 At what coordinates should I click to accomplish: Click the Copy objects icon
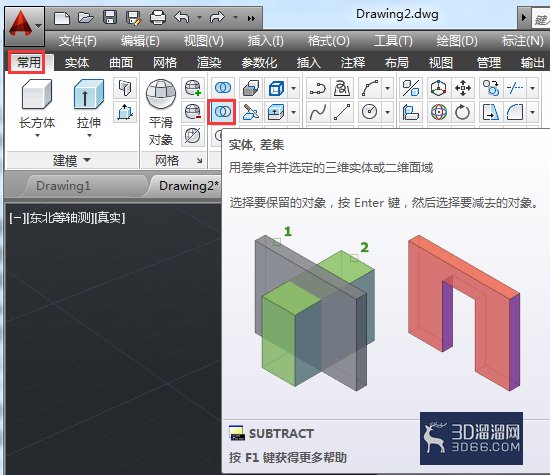tap(491, 88)
